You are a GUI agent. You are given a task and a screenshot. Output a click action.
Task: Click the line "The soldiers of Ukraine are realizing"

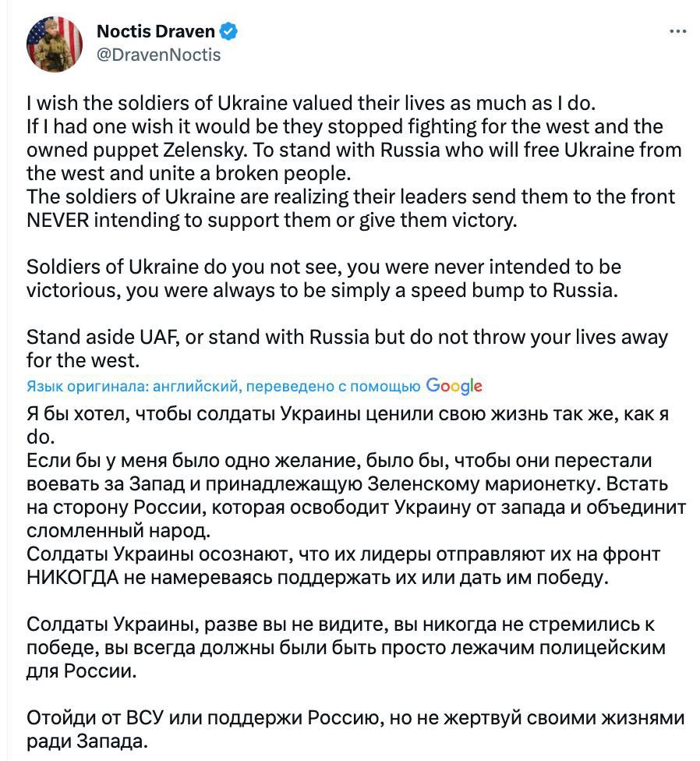(351, 197)
